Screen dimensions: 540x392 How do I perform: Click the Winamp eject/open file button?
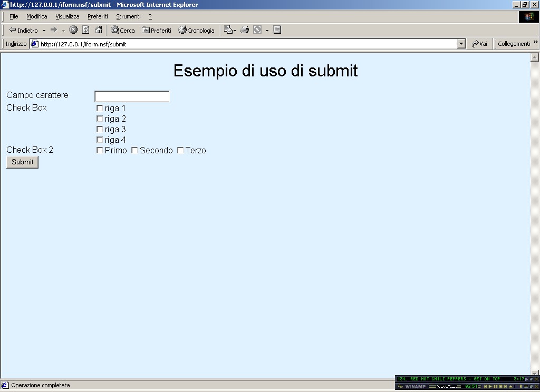tap(510, 387)
